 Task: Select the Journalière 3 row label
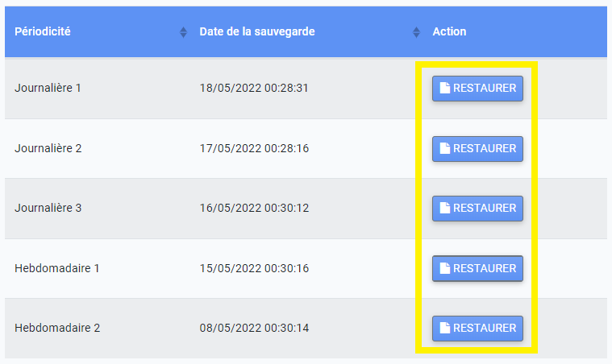(x=48, y=208)
